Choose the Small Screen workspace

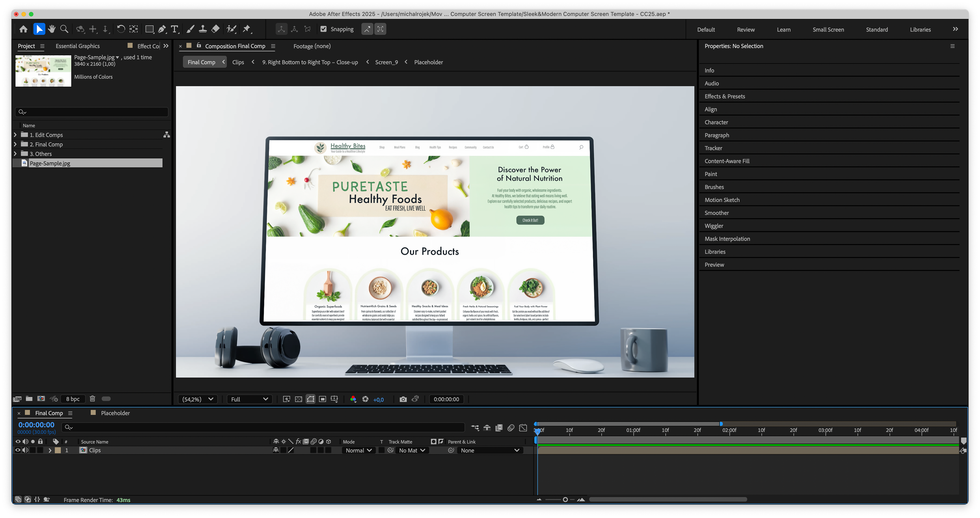pos(828,30)
